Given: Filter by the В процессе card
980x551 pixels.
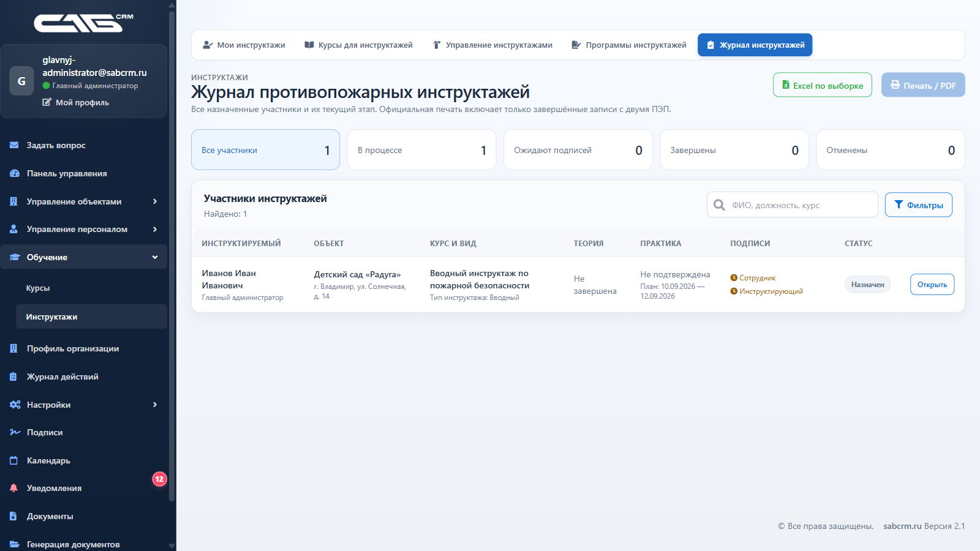Looking at the screenshot, I should click(422, 150).
